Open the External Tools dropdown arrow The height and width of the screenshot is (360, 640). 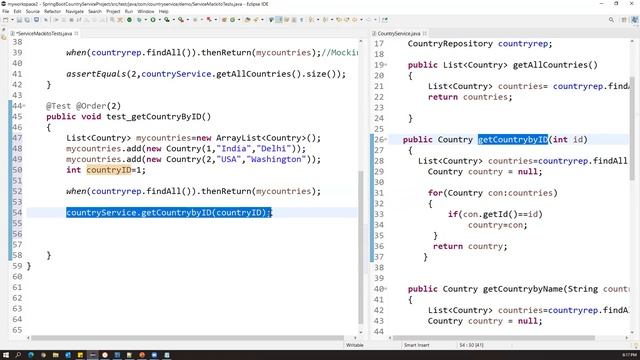(188, 20)
